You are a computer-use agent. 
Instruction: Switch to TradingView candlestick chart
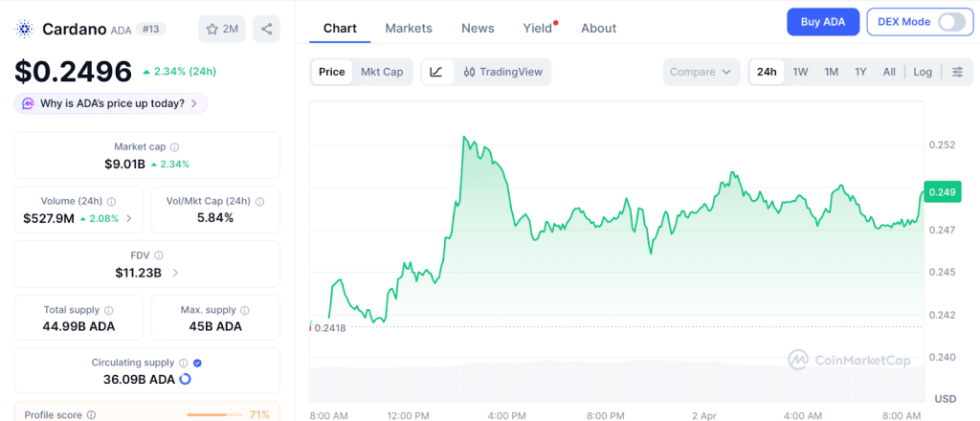(502, 72)
